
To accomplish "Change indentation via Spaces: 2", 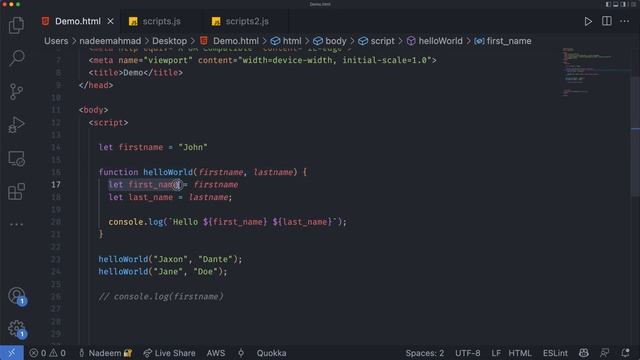I will click(424, 353).
